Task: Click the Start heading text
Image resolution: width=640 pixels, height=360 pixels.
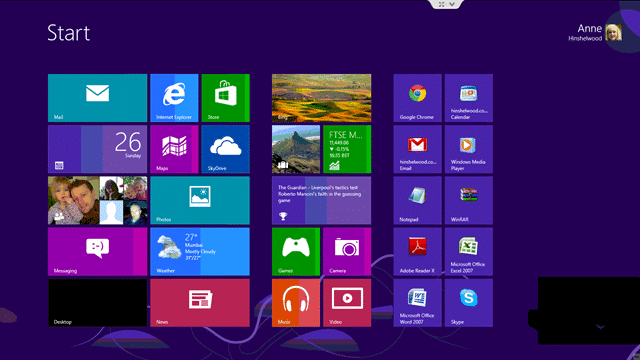Action: (x=69, y=33)
